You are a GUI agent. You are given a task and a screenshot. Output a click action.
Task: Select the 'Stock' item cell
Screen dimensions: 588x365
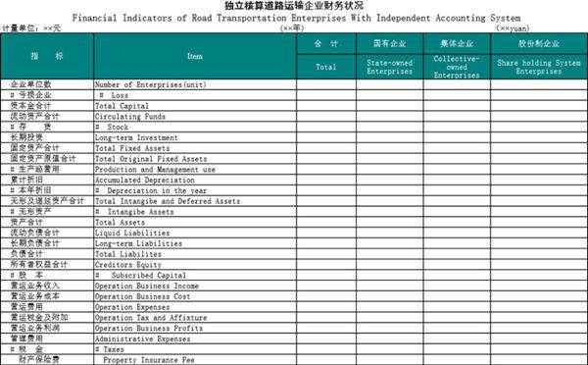coord(195,127)
